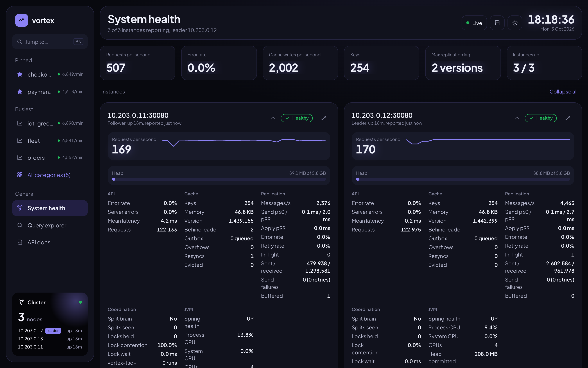The height and width of the screenshot is (368, 588).
Task: Click the API docs sidebar book icon
Action: (20, 242)
